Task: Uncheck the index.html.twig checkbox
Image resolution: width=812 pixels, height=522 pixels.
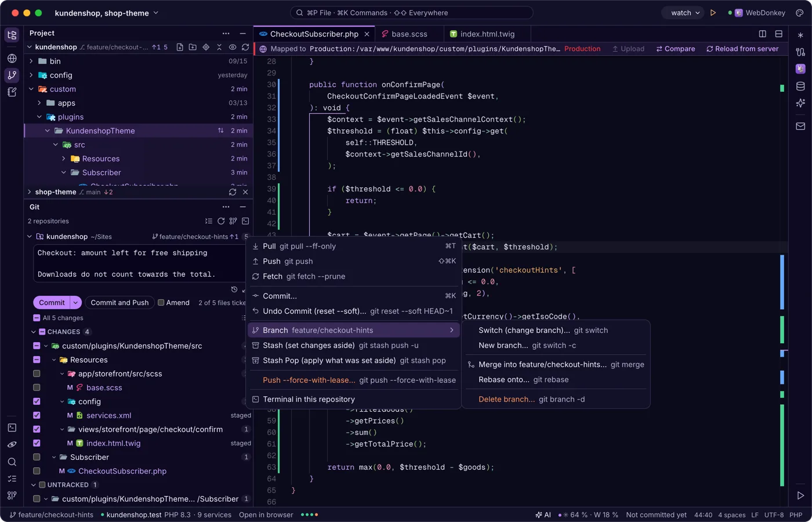Action: (37, 443)
